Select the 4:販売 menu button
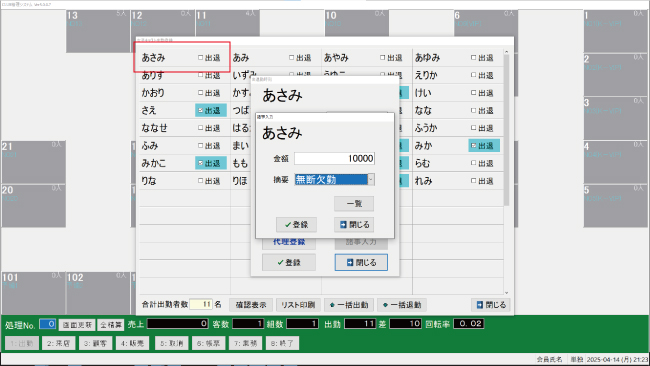 132,343
